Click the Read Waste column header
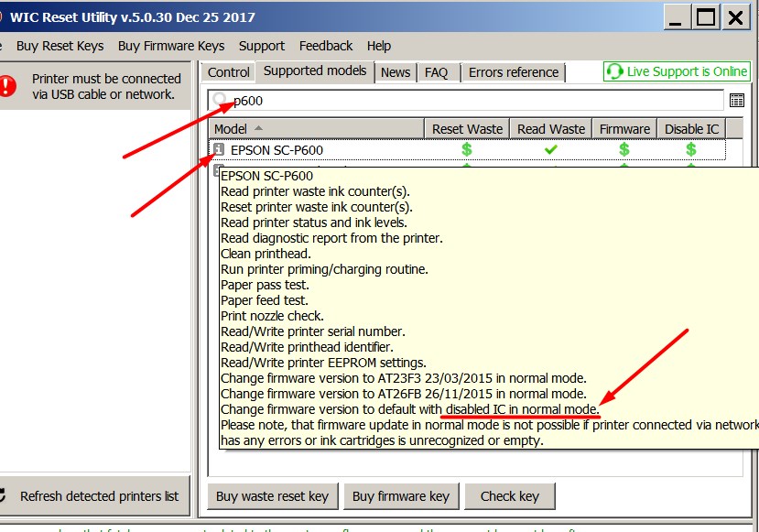 click(551, 129)
